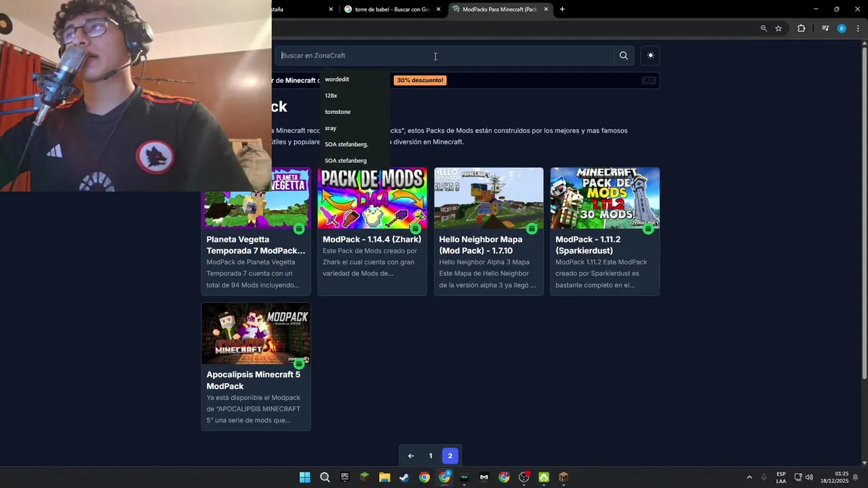868x488 pixels.
Task: Open Windows taskbar search
Action: 325,477
